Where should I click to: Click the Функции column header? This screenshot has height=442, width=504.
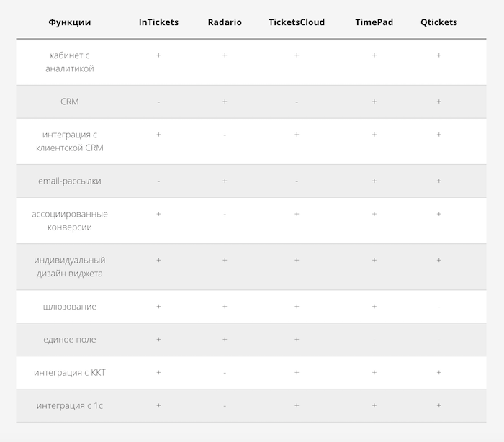(69, 22)
